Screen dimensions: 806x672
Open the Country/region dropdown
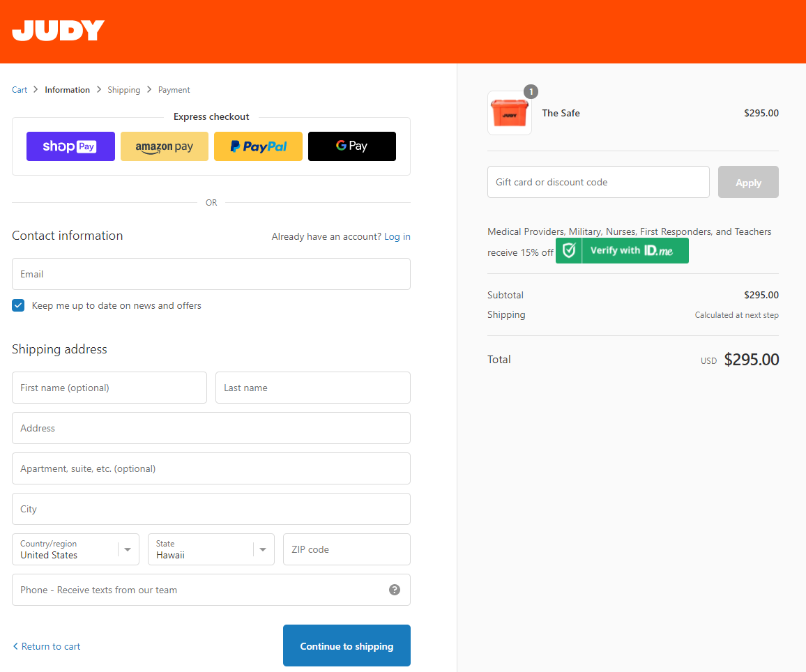click(75, 549)
